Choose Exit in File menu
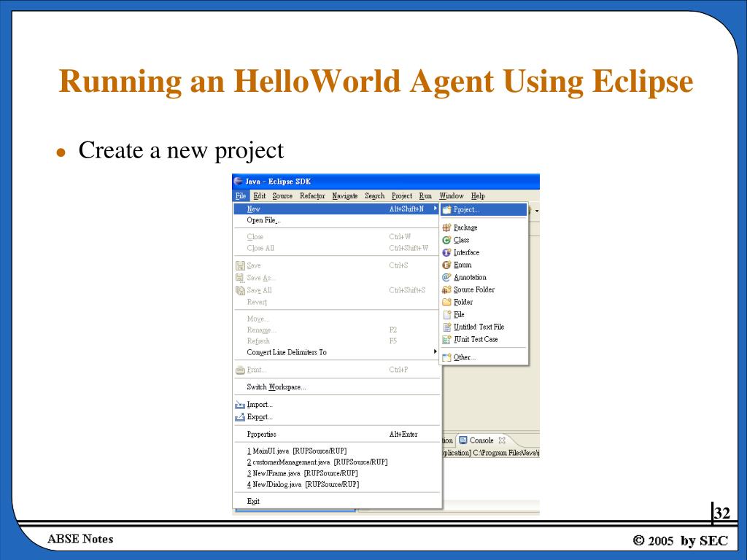747x560 pixels. 336,501
